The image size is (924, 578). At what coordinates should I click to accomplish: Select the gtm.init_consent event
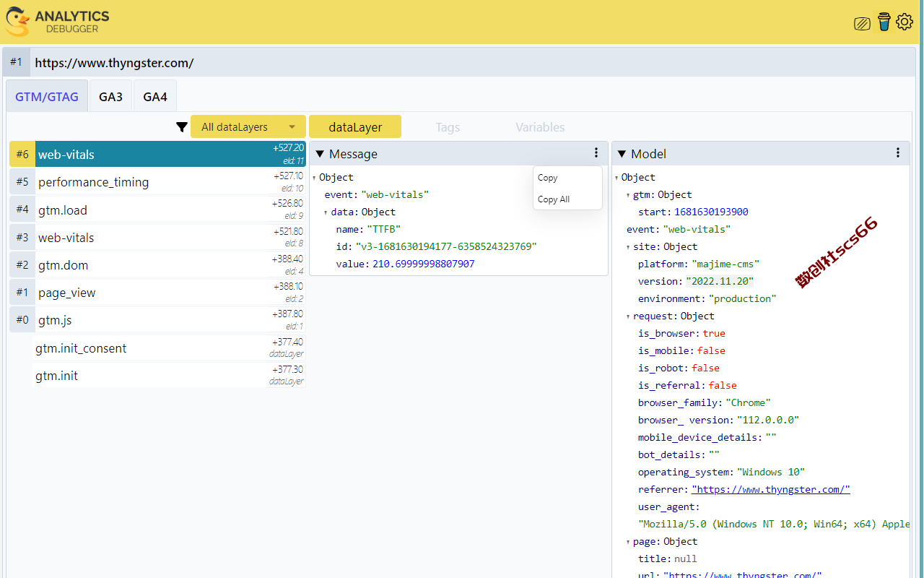pos(170,348)
